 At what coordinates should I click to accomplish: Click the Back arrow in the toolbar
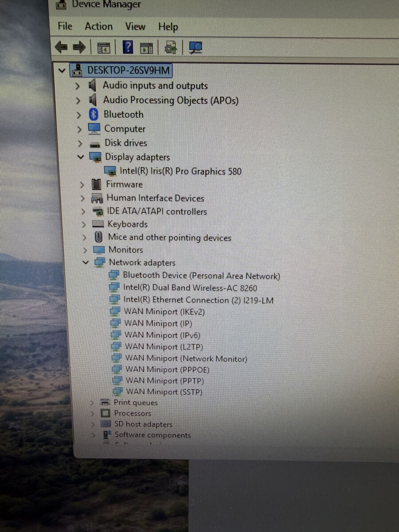pyautogui.click(x=61, y=47)
